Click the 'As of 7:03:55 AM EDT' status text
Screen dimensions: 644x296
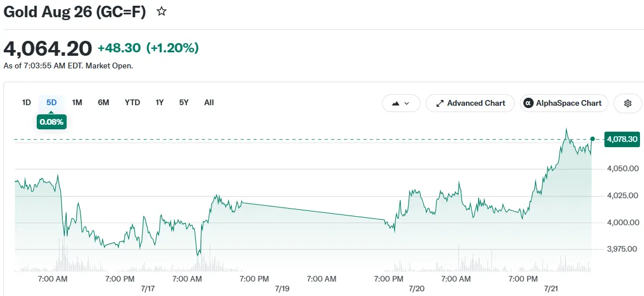[x=68, y=66]
